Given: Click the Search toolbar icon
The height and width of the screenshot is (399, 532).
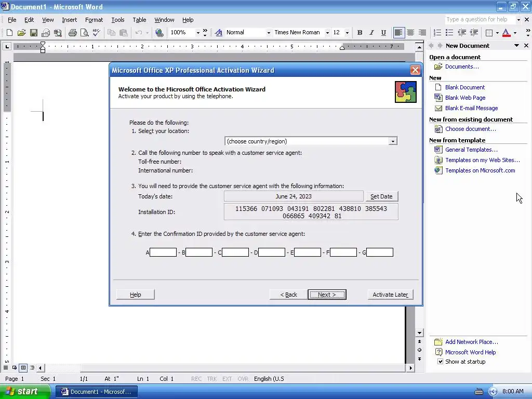Looking at the screenshot, I should (58, 33).
